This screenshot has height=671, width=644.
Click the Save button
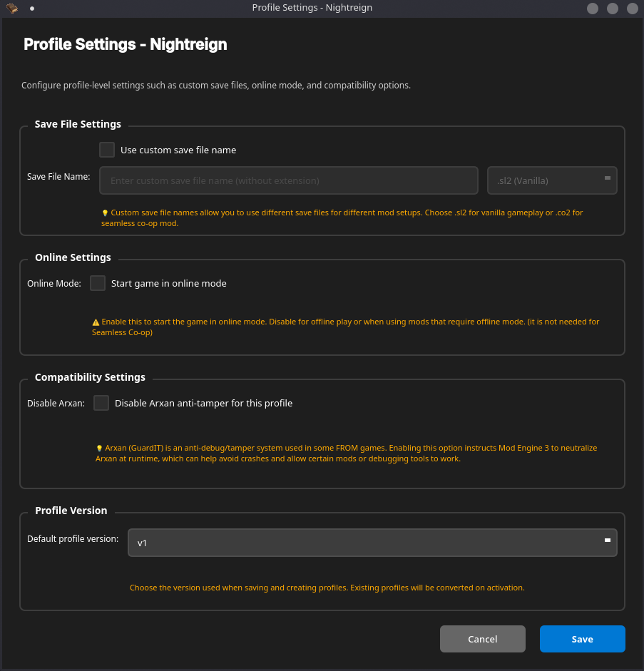pyautogui.click(x=582, y=639)
